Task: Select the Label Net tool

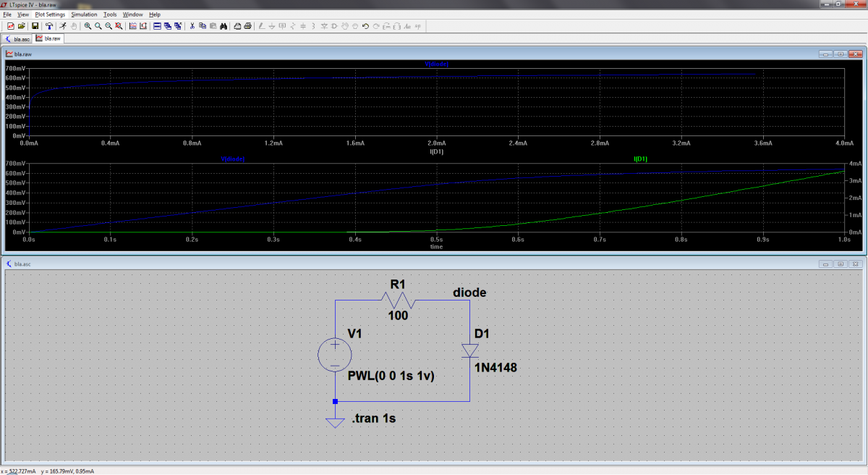Action: (282, 26)
